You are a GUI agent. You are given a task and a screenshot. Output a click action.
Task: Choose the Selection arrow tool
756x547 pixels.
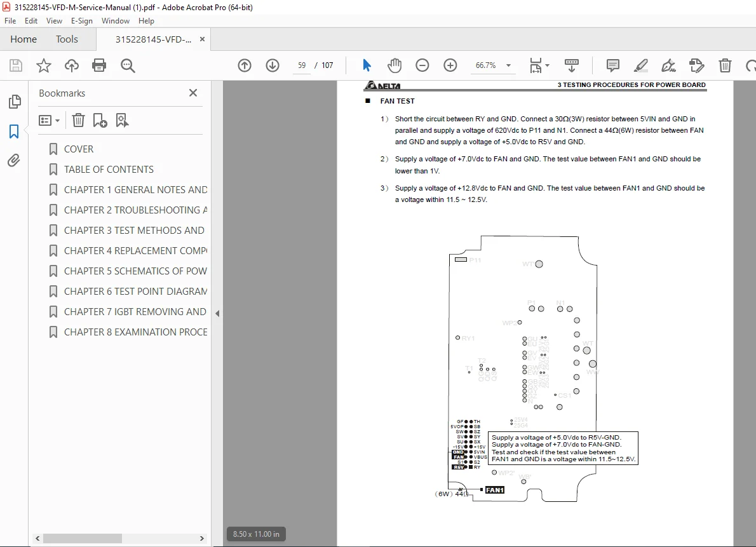pyautogui.click(x=367, y=65)
